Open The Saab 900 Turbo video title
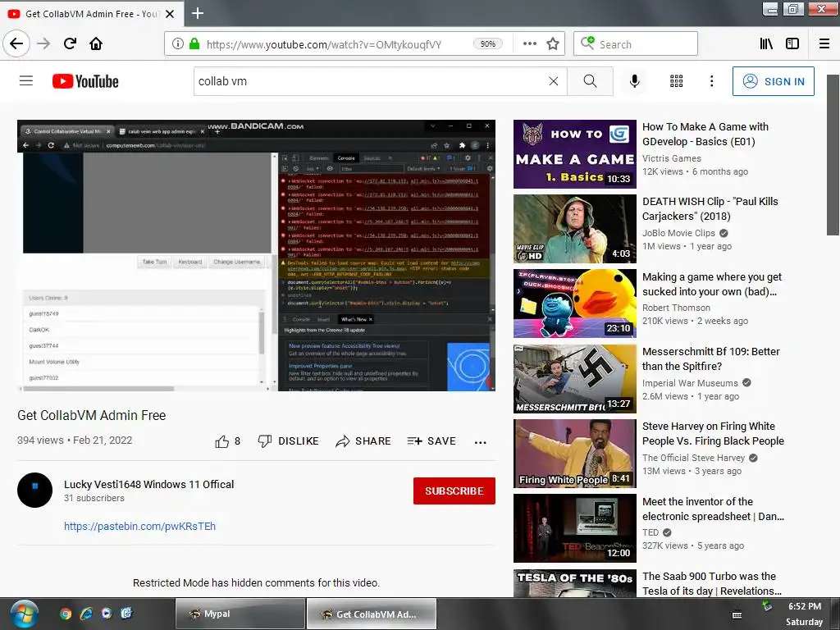Viewport: 840px width, 630px height. point(712,583)
